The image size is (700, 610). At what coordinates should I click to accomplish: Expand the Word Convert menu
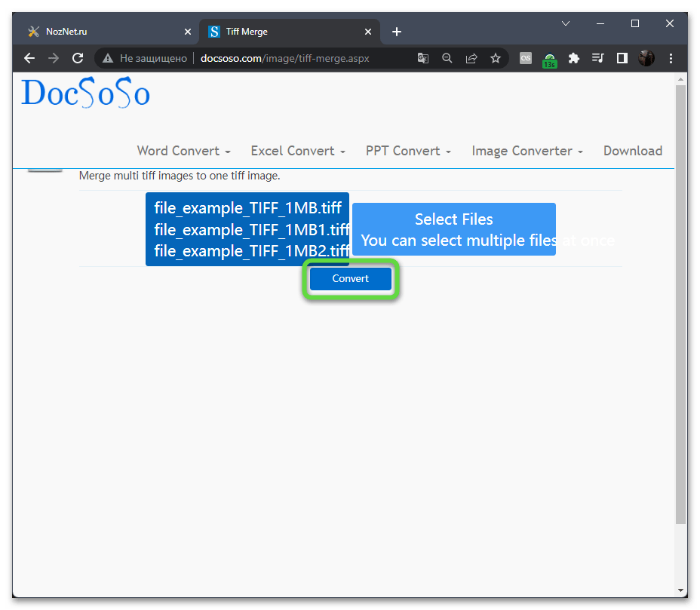point(183,151)
